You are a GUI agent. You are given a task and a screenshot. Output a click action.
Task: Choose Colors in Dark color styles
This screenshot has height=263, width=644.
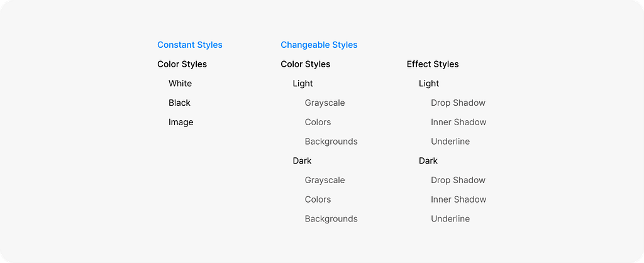click(x=318, y=199)
